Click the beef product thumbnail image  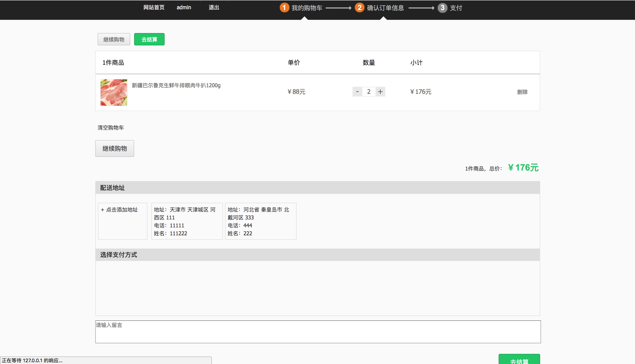(x=114, y=93)
